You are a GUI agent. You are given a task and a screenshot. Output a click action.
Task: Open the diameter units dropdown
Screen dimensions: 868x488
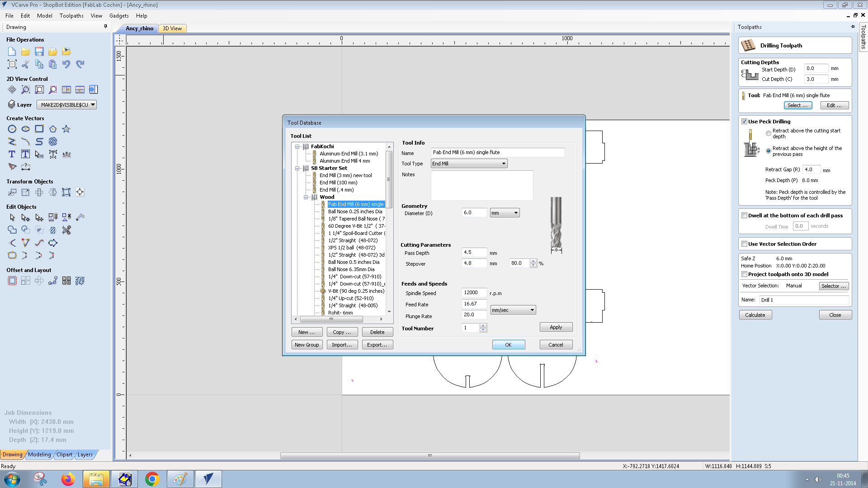pyautogui.click(x=505, y=213)
